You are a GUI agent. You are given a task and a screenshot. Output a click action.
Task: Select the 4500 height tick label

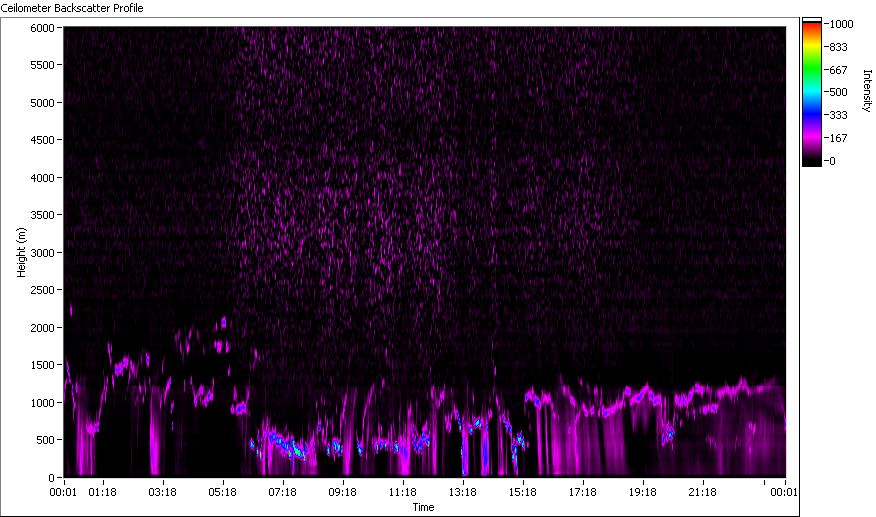tap(42, 140)
